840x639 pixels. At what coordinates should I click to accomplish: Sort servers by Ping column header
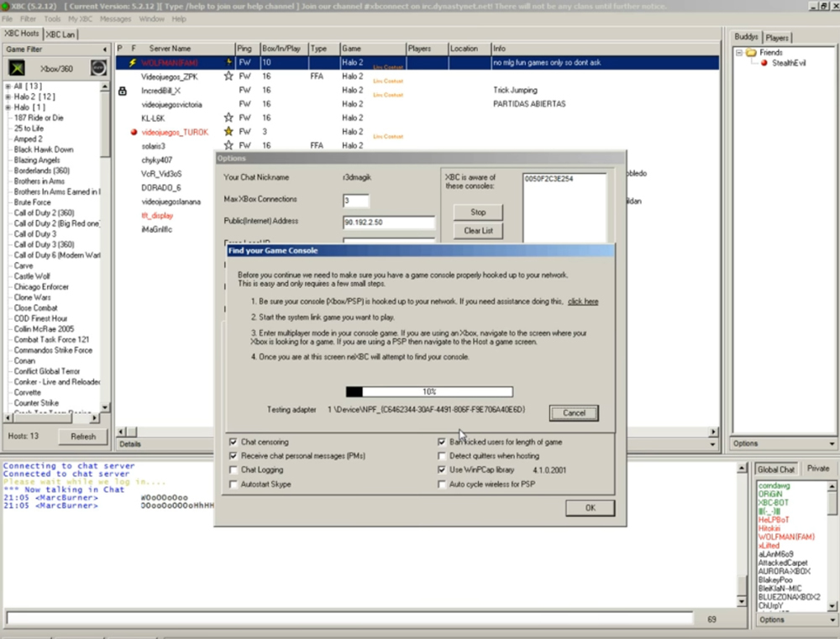(247, 48)
